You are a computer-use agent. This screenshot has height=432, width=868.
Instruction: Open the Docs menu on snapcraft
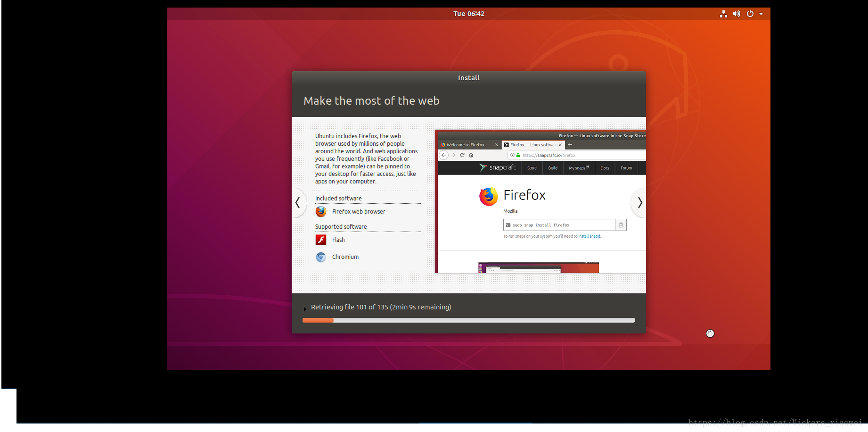click(x=605, y=168)
